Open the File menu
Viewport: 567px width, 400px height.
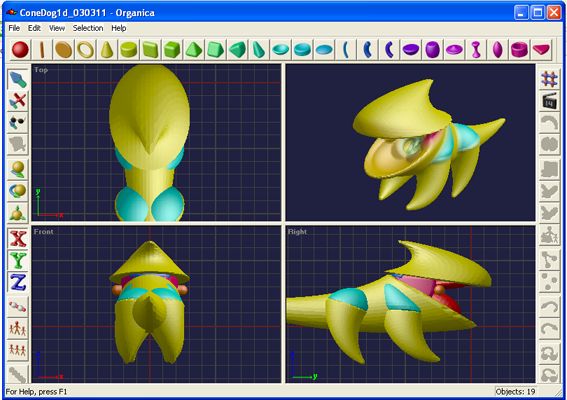(14, 28)
